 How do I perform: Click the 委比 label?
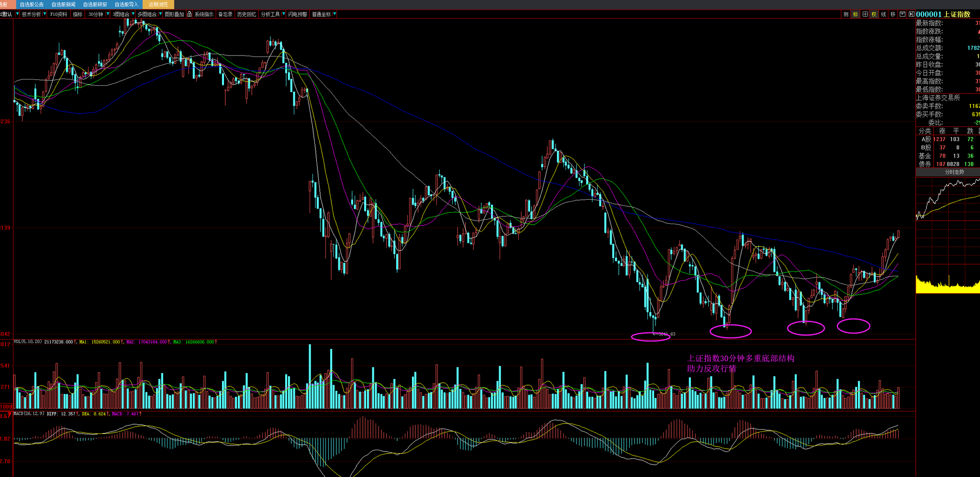(935, 123)
